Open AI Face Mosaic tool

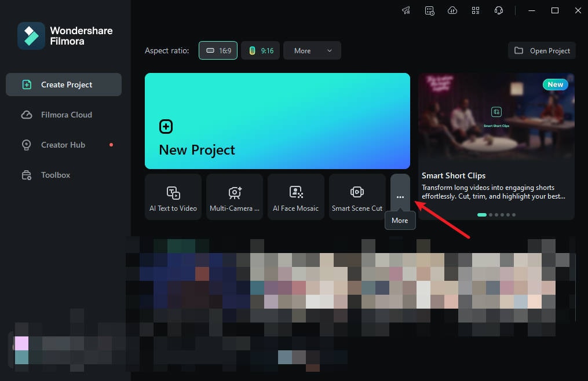click(x=296, y=197)
